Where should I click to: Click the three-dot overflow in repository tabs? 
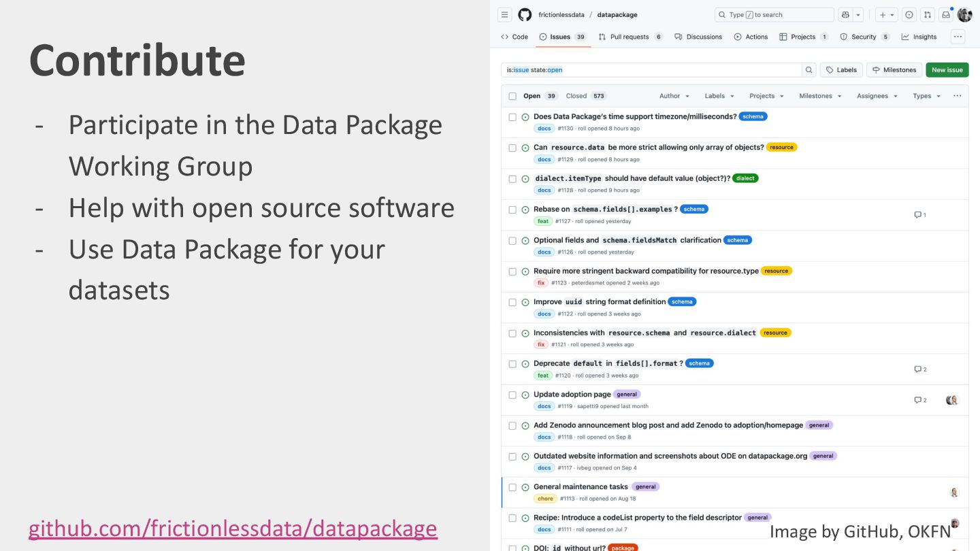(958, 37)
